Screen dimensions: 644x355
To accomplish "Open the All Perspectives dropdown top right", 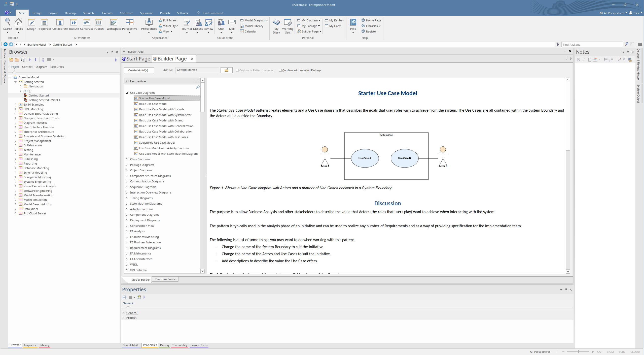I will click(614, 13).
